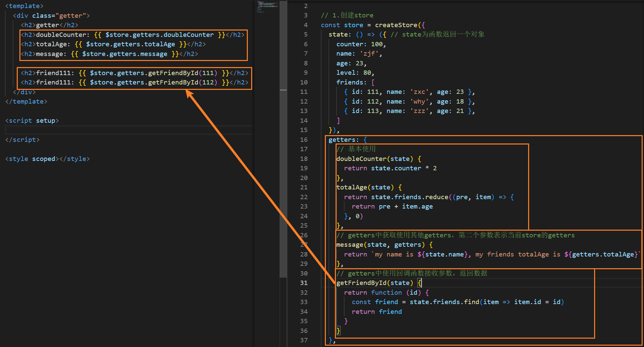Click the '// 1.创建store' comment
Viewport: 644px width, 347px height.
tap(347, 15)
